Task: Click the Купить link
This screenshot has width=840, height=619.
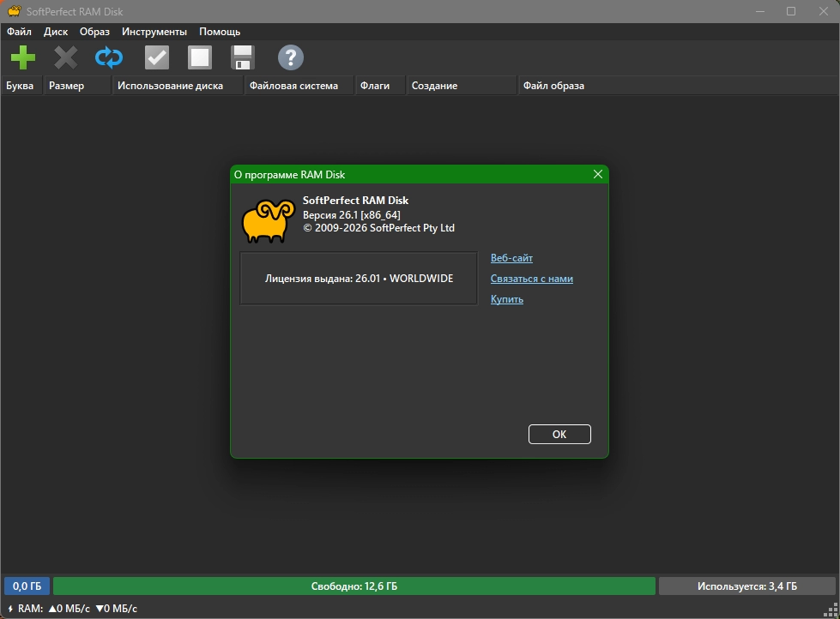Action: pos(507,299)
